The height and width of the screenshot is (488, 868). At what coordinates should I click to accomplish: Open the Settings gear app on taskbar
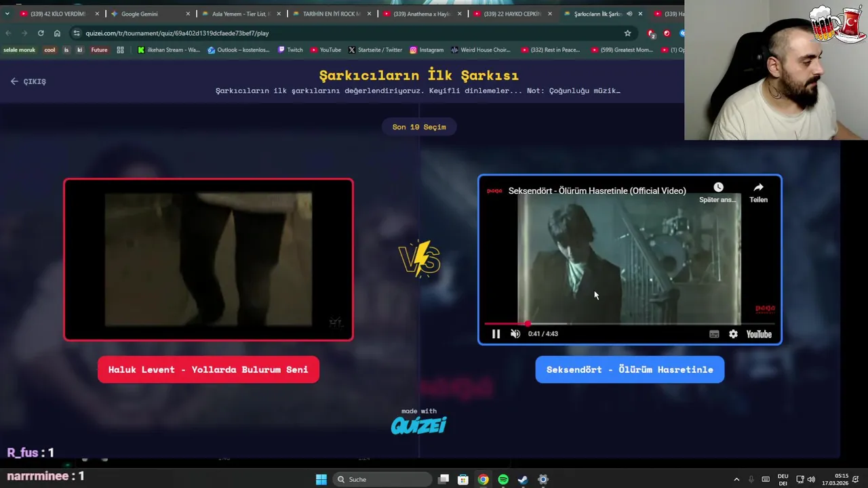pos(542,479)
